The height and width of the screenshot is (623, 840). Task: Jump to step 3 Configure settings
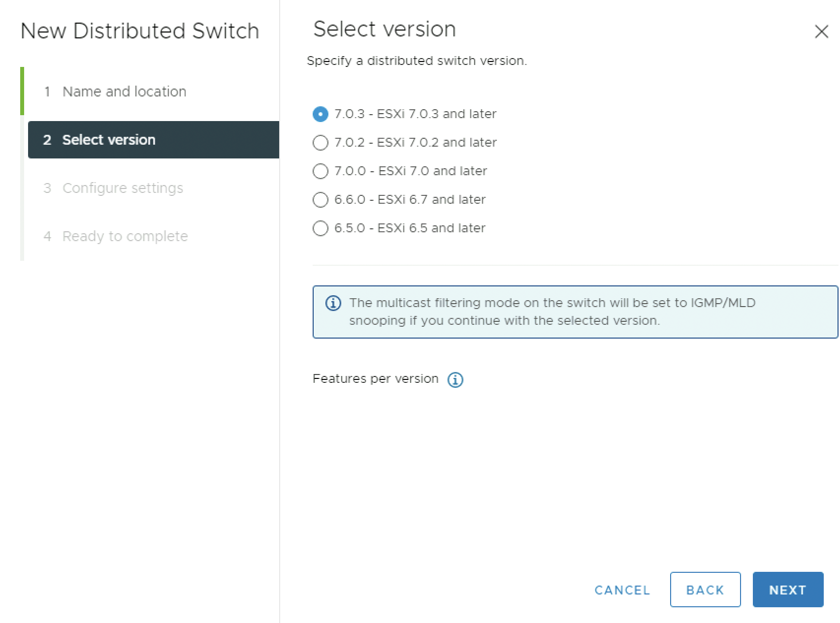point(123,188)
